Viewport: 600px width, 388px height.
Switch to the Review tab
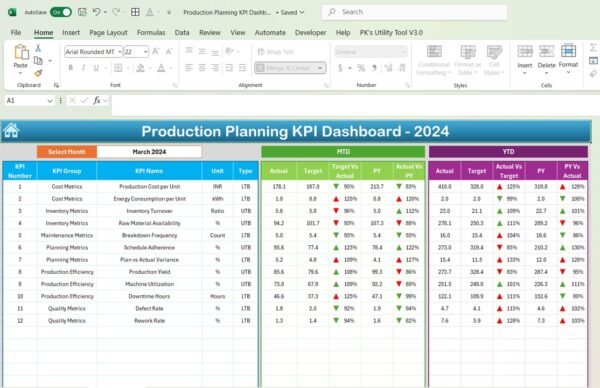(210, 33)
